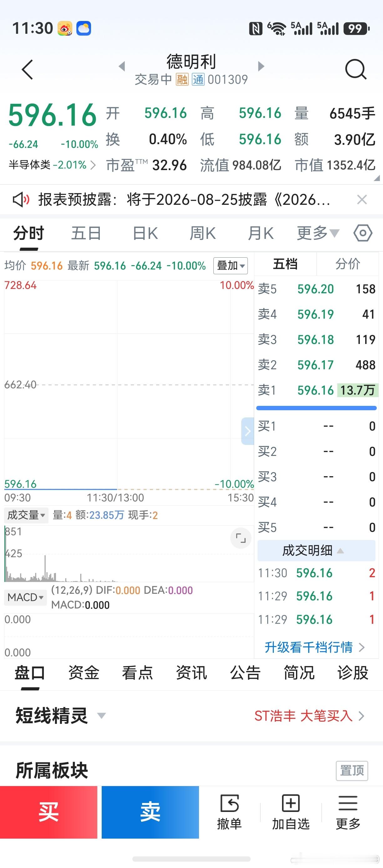The height and width of the screenshot is (868, 383).
Task: Switch to 月K chart tab
Action: (x=261, y=233)
